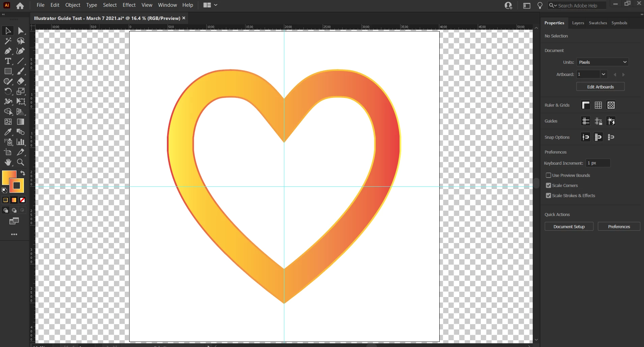Toggle lock guides button
The width and height of the screenshot is (644, 347).
[x=598, y=121]
